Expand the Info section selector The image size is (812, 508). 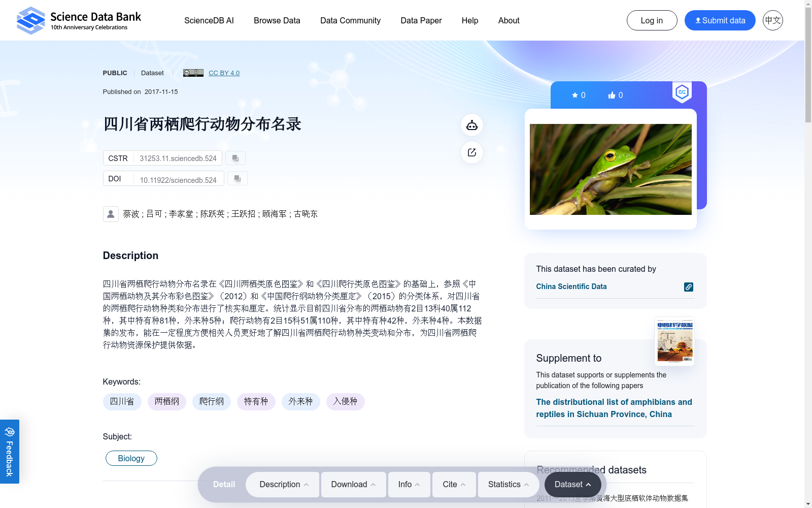coord(409,485)
